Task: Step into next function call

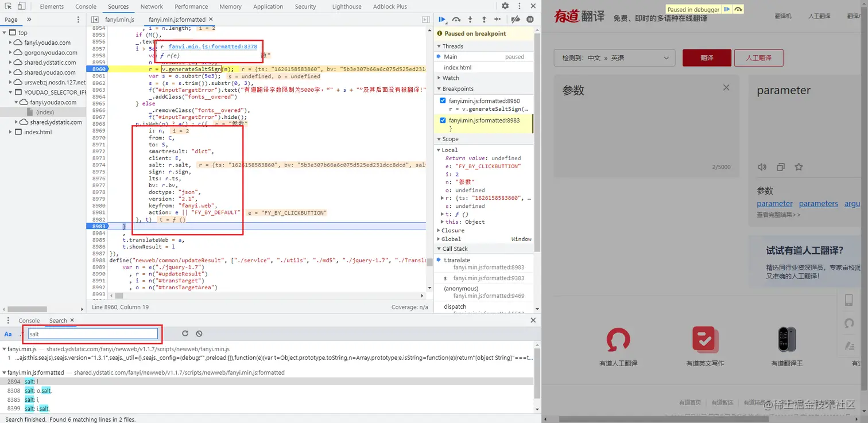Action: 471,19
